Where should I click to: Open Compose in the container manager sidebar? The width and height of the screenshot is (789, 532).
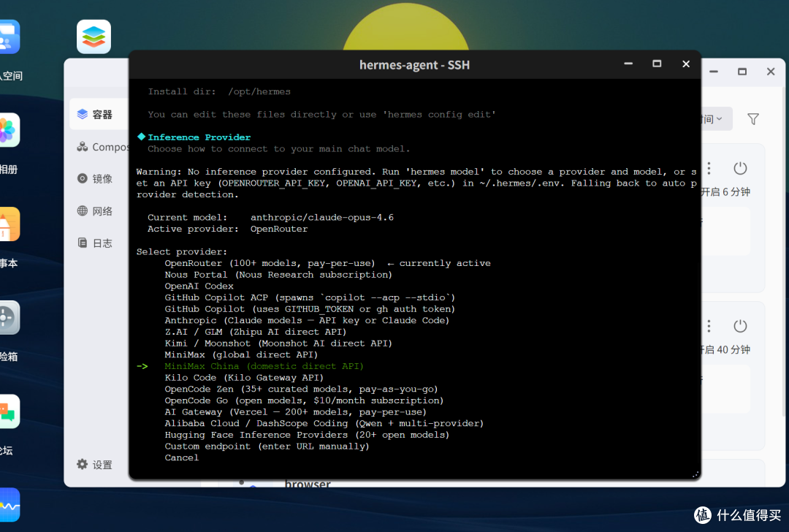pos(103,147)
